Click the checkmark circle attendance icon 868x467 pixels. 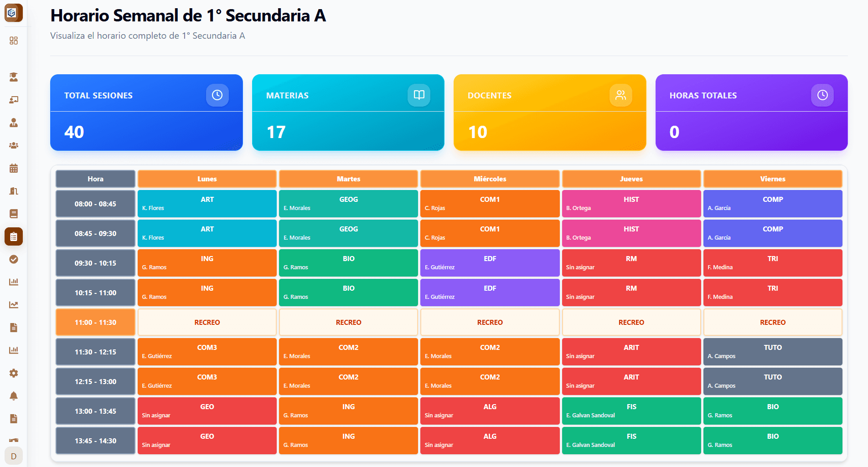(14, 259)
